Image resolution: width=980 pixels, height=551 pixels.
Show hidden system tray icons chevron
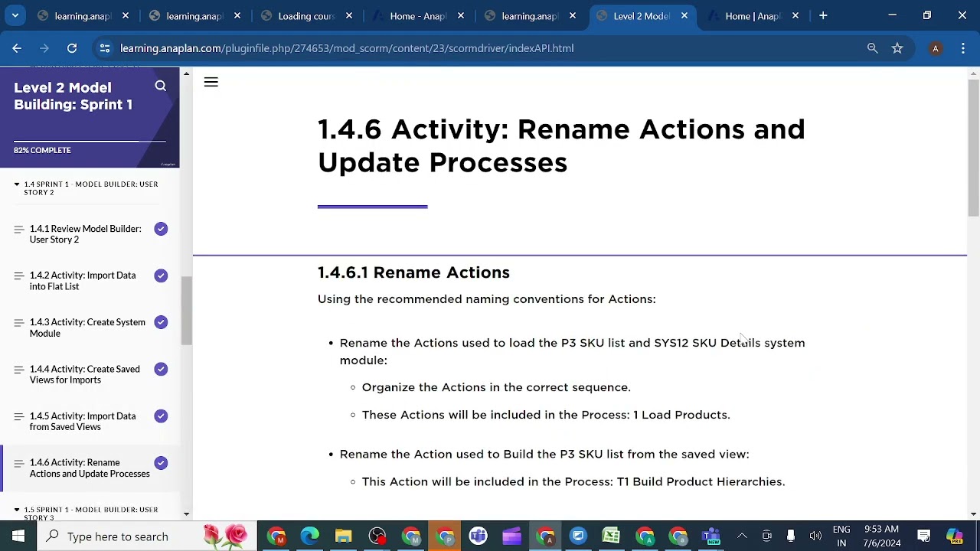742,536
